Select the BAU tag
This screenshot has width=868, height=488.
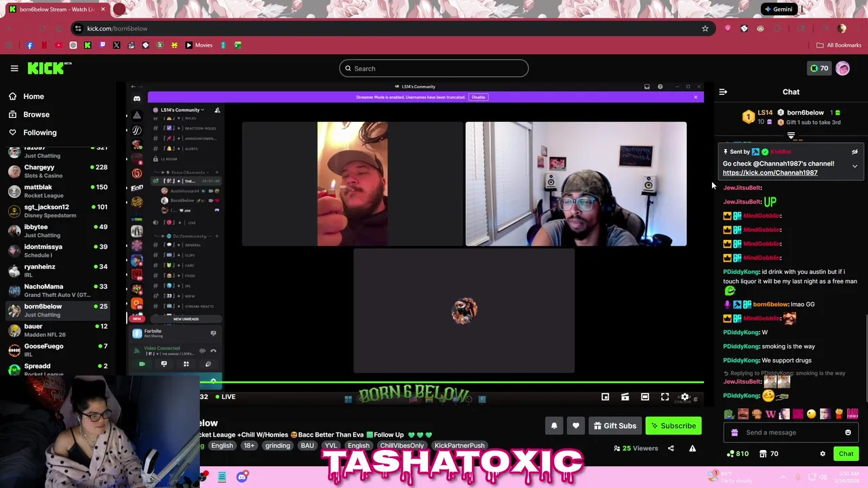pos(307,446)
